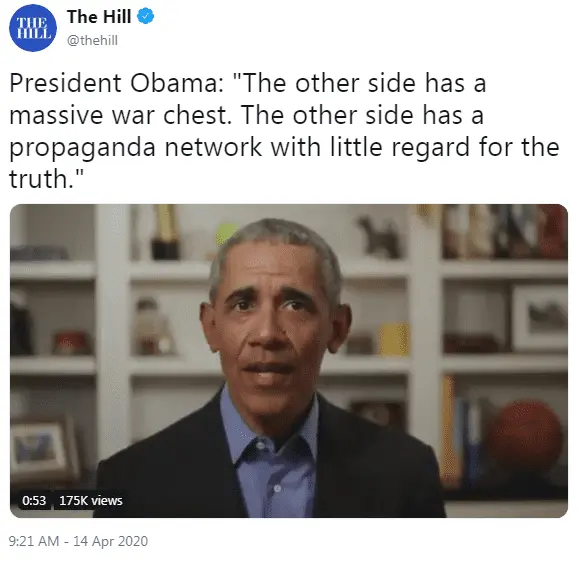579x562 pixels.
Task: Click the 14 Apr 2020 date text
Action: tap(110, 541)
